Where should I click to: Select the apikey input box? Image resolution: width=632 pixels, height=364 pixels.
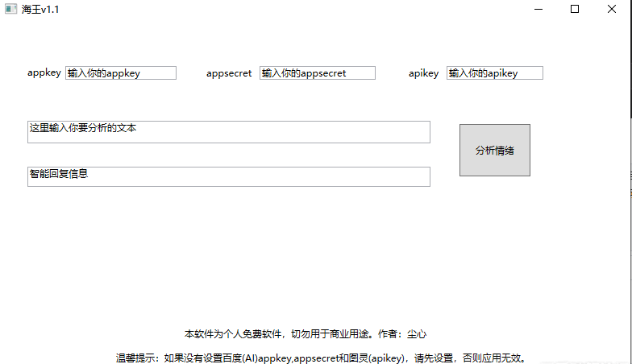pyautogui.click(x=494, y=73)
